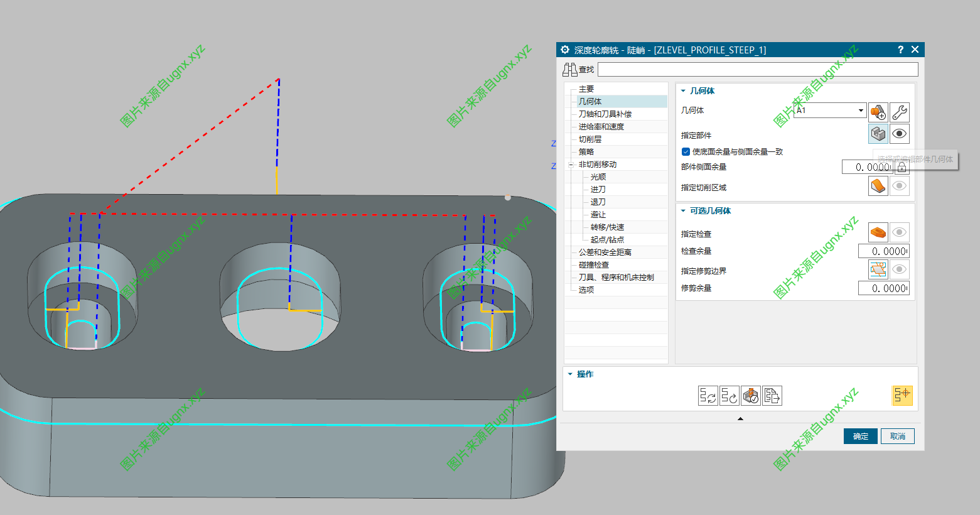Click the 指定检查 check geometry icon
Image resolution: width=980 pixels, height=515 pixels.
point(878,232)
